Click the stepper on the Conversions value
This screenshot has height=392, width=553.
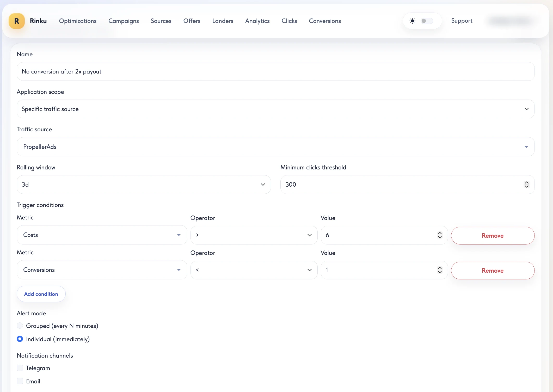point(440,270)
